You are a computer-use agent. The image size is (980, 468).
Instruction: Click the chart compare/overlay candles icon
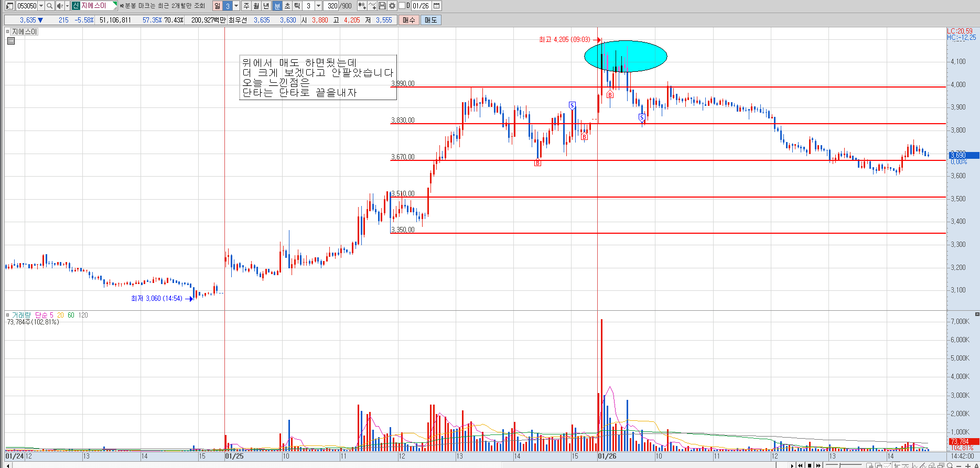click(362, 6)
